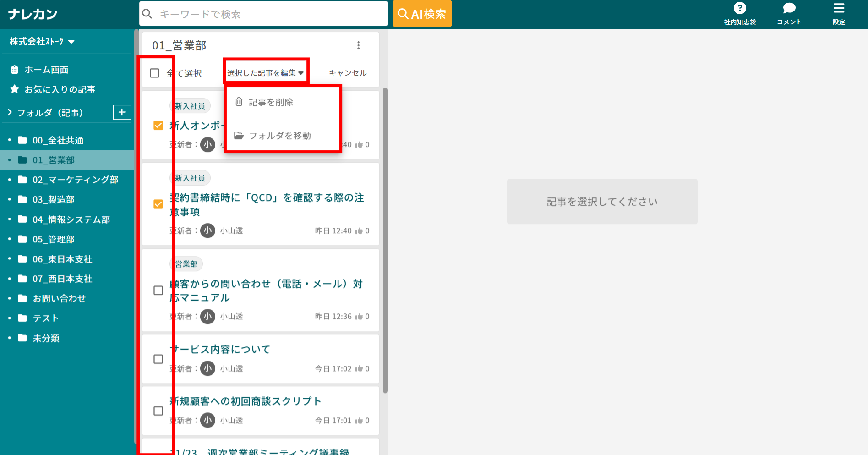Uncheck the 契約書締結時 article checkbox

click(x=158, y=203)
